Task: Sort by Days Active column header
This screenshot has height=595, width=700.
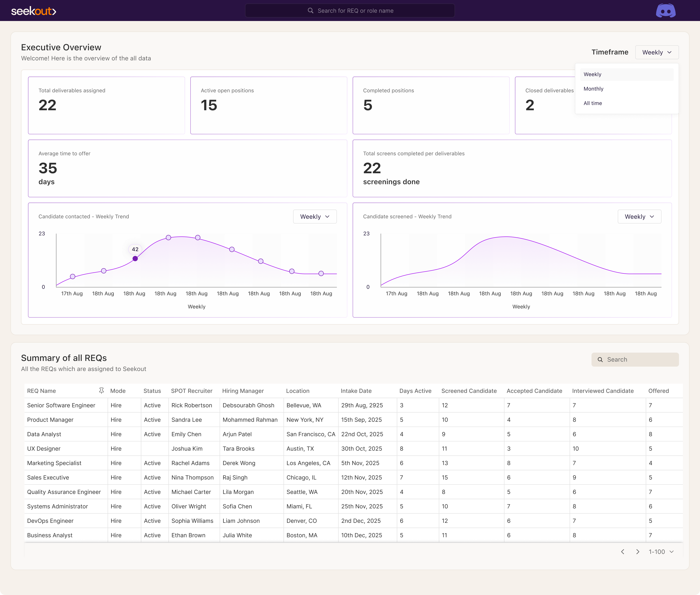Action: (415, 391)
